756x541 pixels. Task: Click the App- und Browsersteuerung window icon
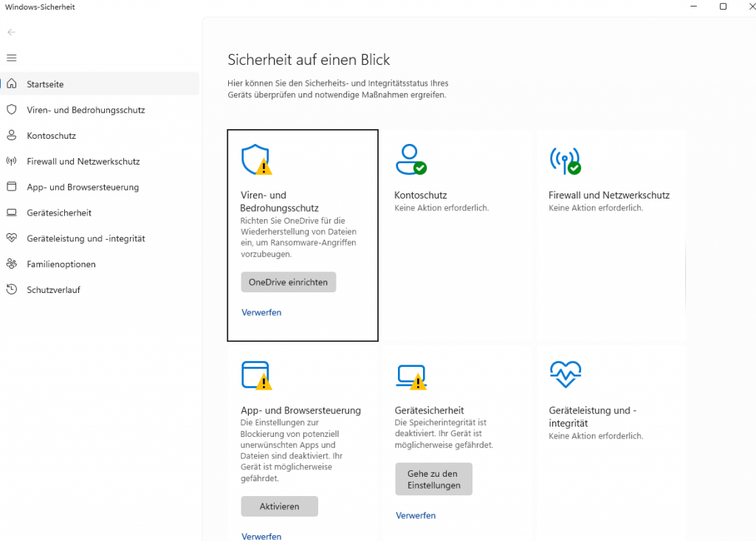pyautogui.click(x=256, y=375)
